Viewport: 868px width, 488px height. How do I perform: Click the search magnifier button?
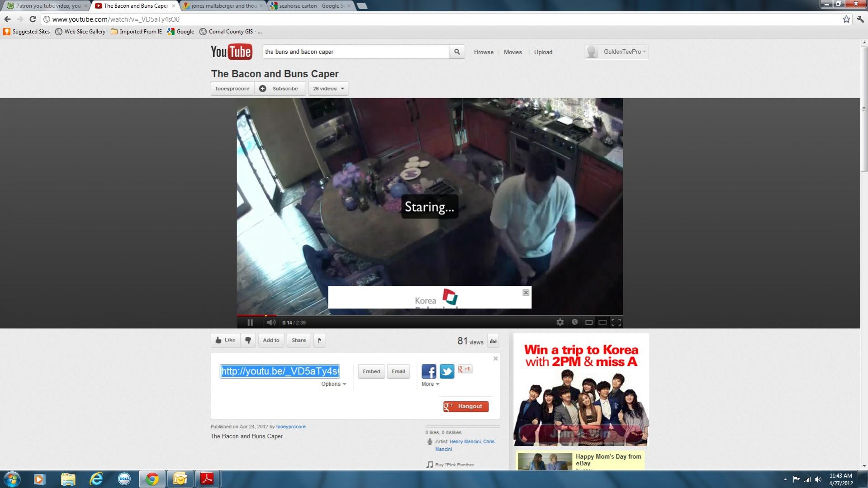(457, 52)
